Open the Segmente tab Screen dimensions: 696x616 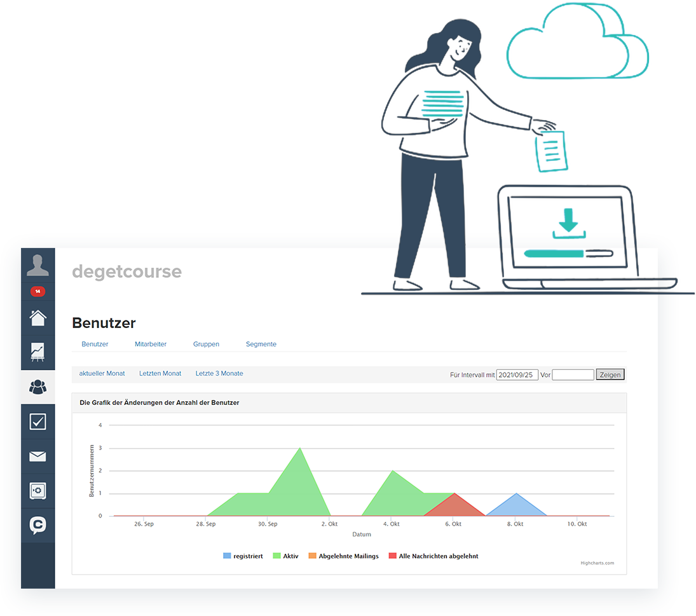pyautogui.click(x=261, y=344)
